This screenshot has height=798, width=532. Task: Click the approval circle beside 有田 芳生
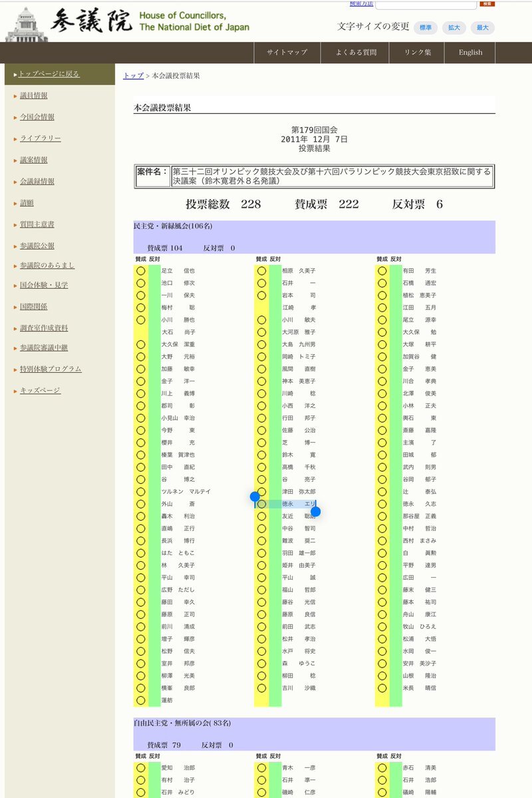tap(382, 271)
